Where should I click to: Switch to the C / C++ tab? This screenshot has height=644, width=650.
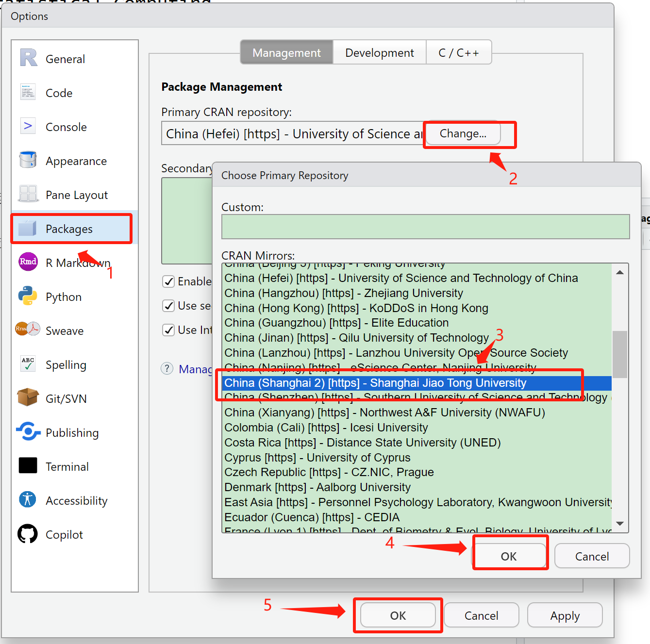pyautogui.click(x=459, y=52)
